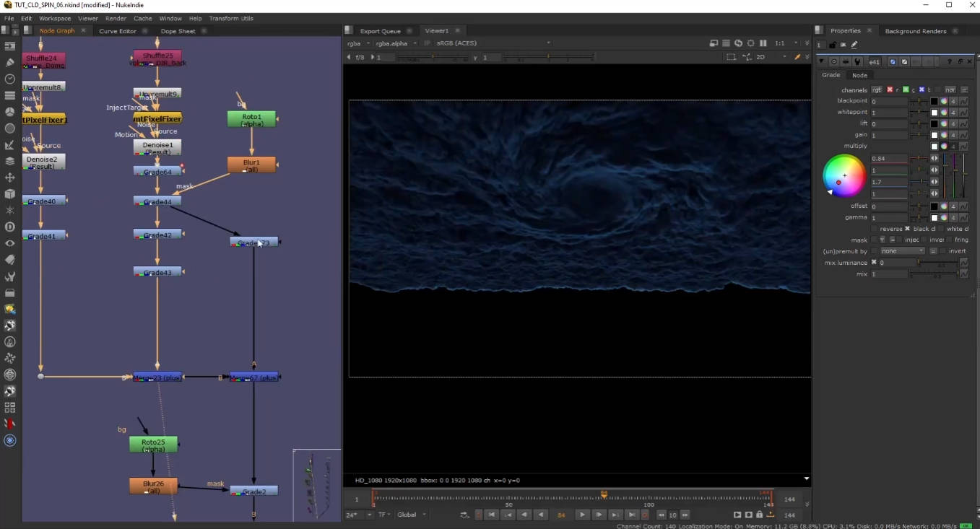
Task: Select the Roto1 node in the node graph
Action: pos(251,119)
